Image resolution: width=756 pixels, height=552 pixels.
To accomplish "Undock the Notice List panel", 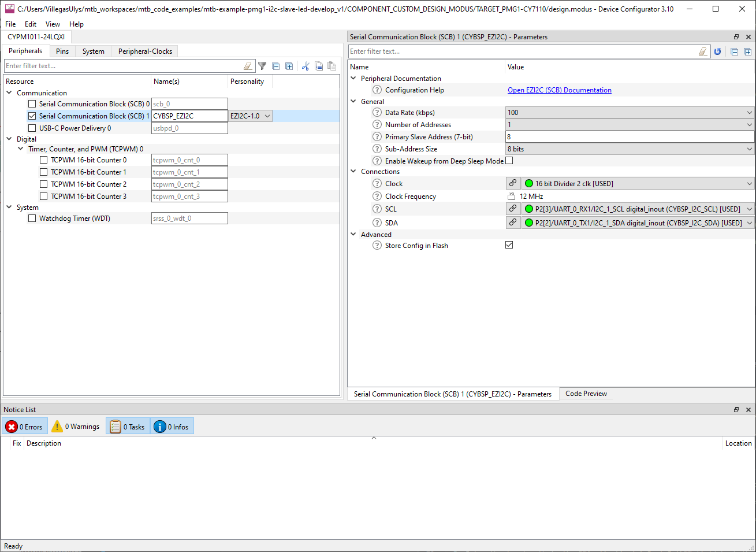I will [736, 410].
